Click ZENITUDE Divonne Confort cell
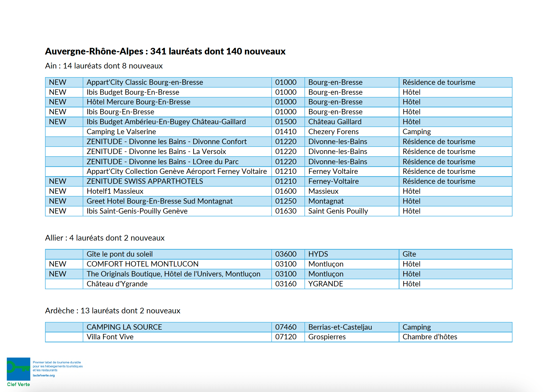This screenshot has width=555, height=392. [x=177, y=142]
